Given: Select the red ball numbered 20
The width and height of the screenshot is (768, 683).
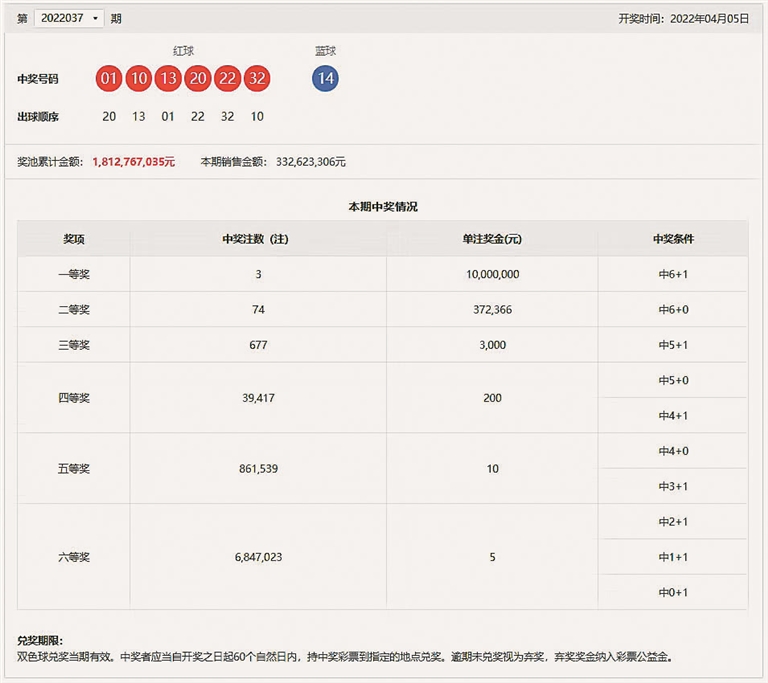Looking at the screenshot, I should click(197, 79).
